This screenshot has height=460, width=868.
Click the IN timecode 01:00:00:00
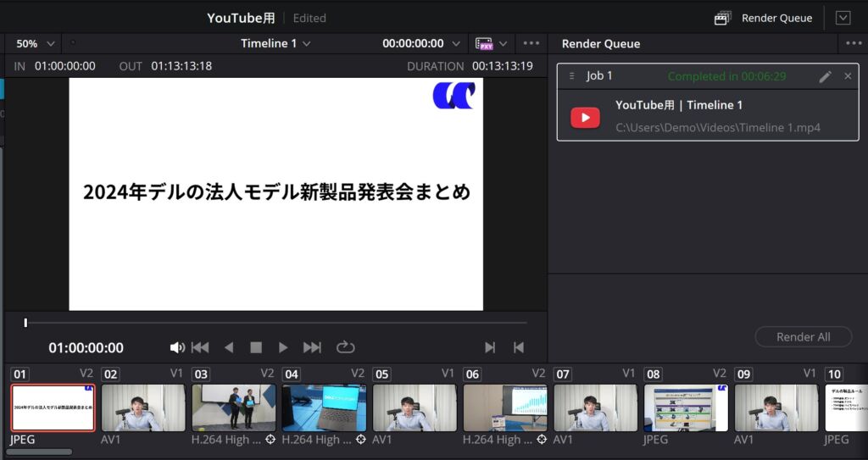pos(64,66)
